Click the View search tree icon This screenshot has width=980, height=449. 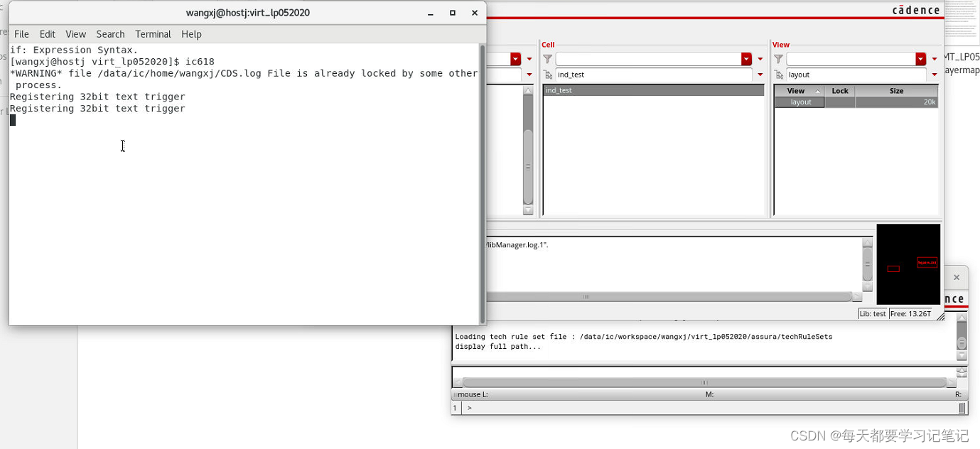click(779, 75)
